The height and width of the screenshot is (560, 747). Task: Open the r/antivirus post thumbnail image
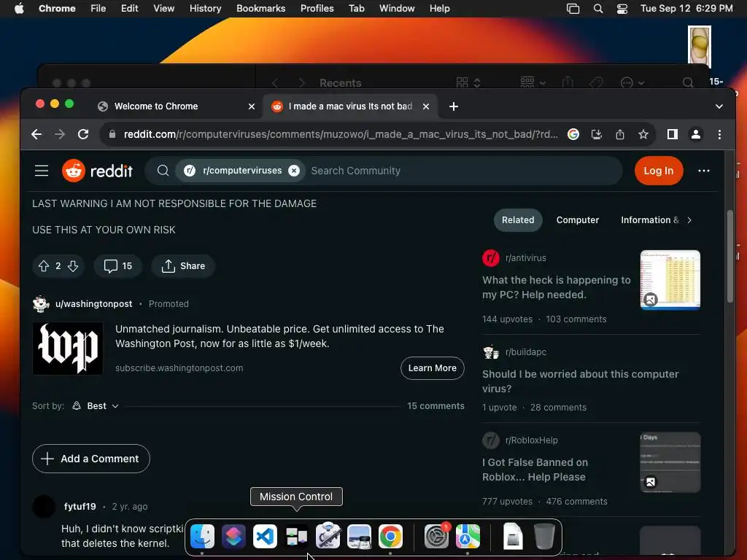[x=670, y=280]
